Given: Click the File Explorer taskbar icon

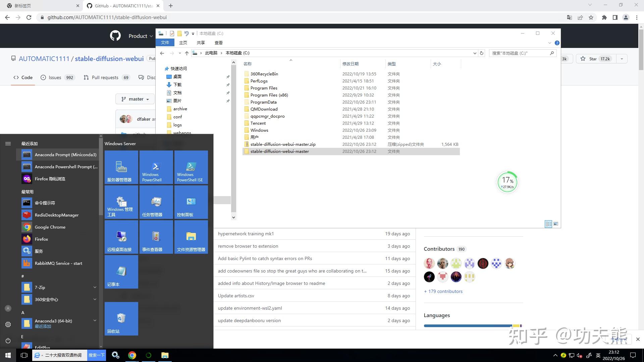Looking at the screenshot, I should [x=165, y=355].
